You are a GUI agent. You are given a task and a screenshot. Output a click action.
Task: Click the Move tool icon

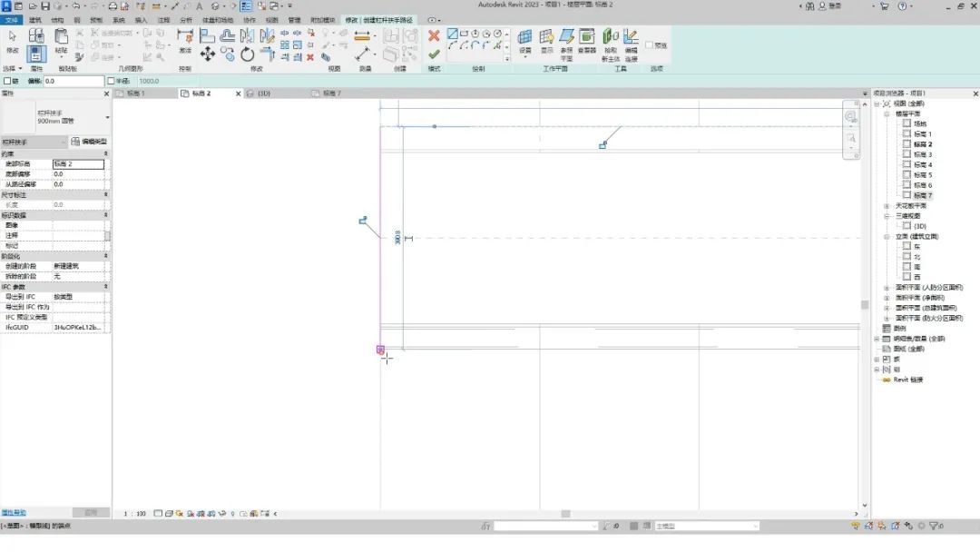click(x=208, y=54)
